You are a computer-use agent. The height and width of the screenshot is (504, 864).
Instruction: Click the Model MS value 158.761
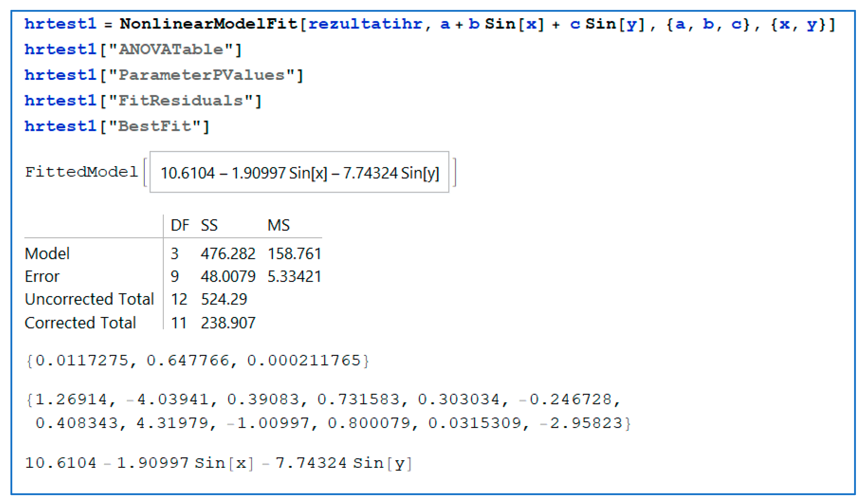tap(294, 254)
